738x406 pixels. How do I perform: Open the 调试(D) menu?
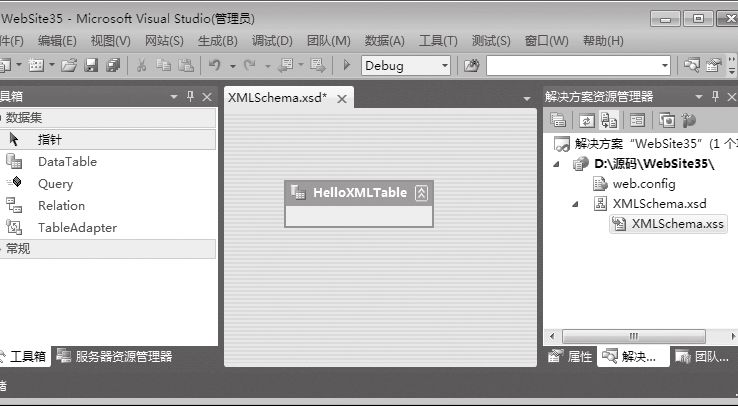pyautogui.click(x=272, y=41)
